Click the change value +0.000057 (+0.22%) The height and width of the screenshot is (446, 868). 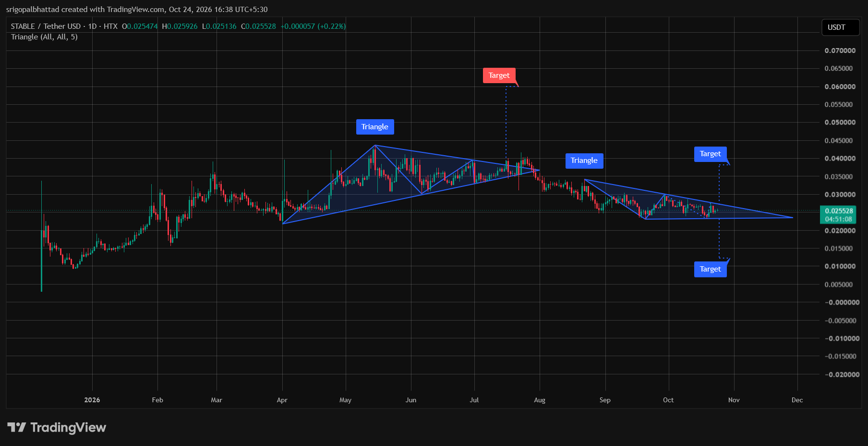coord(313,26)
